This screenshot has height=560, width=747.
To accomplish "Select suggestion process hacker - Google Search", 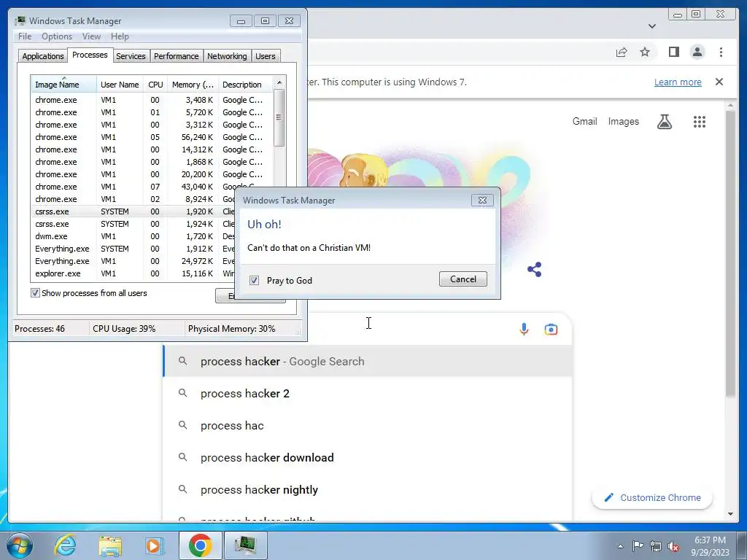I will tap(368, 362).
